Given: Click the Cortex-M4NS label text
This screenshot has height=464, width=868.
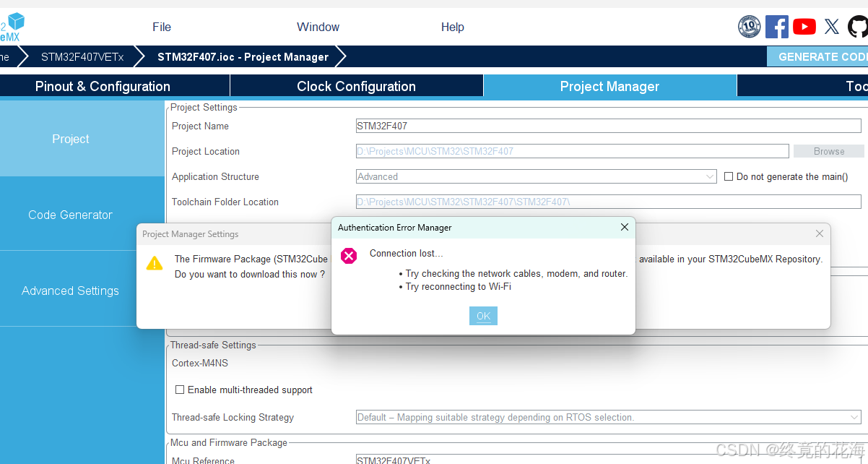Looking at the screenshot, I should [200, 363].
